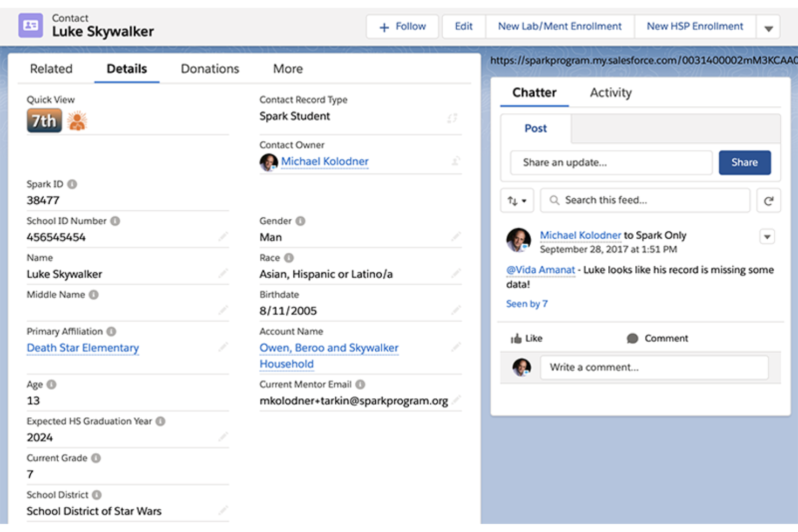This screenshot has width=798, height=532.
Task: Click the change owner icon next to Michael Kolodner
Action: point(456,160)
